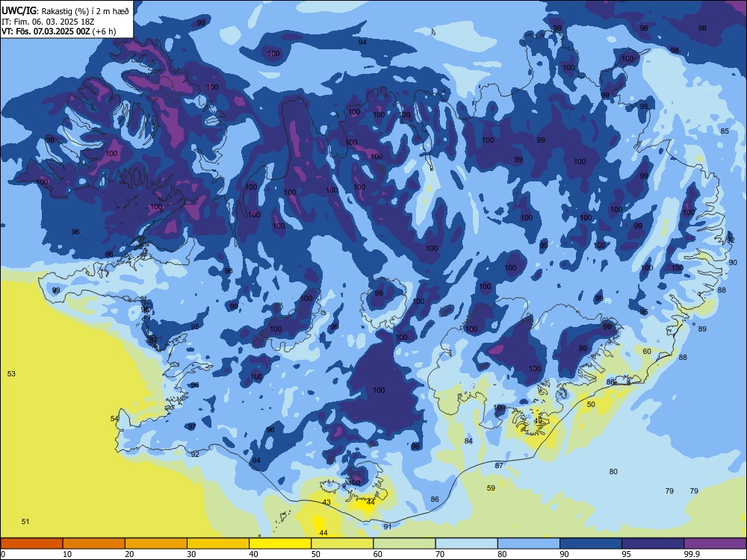Click the humidity value '60' on the map
Screen dimensions: 747x560
coord(647,352)
